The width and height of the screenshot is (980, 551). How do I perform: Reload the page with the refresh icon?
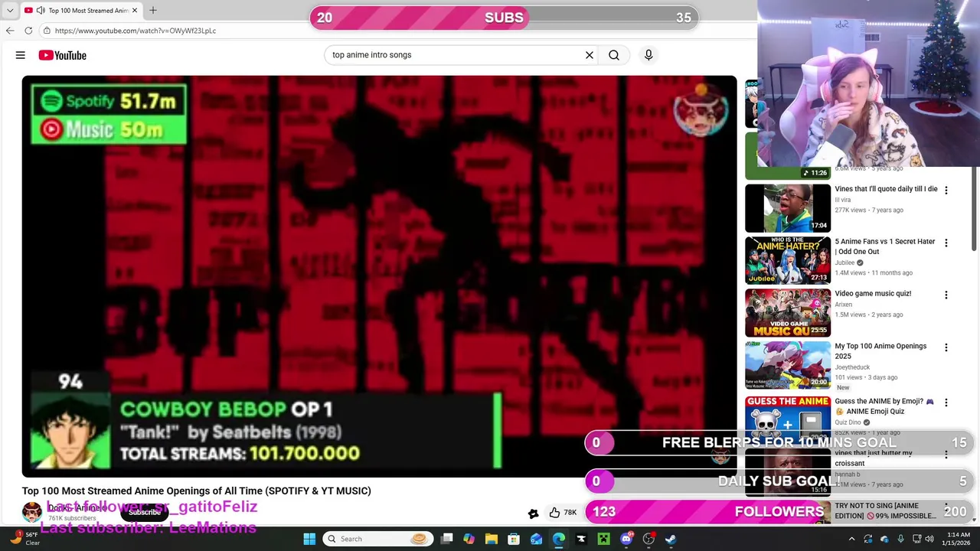pyautogui.click(x=28, y=31)
